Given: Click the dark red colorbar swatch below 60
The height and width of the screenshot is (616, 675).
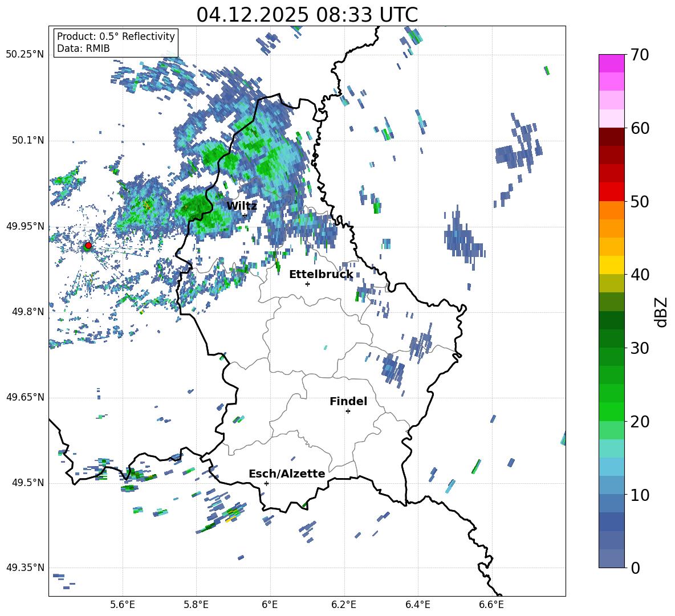Looking at the screenshot, I should coord(611,137).
